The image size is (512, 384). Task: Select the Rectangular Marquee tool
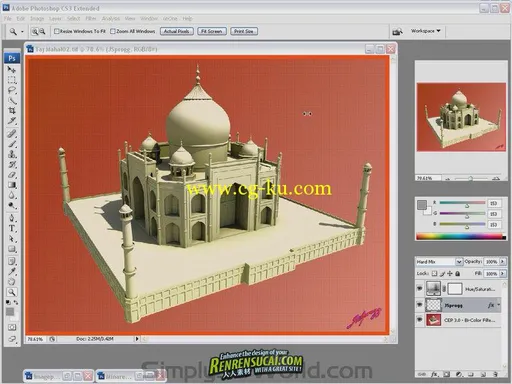click(12, 80)
